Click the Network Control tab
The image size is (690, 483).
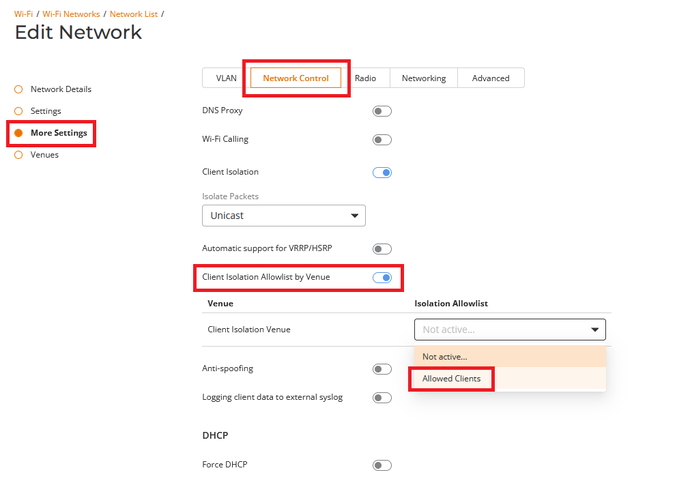(296, 78)
